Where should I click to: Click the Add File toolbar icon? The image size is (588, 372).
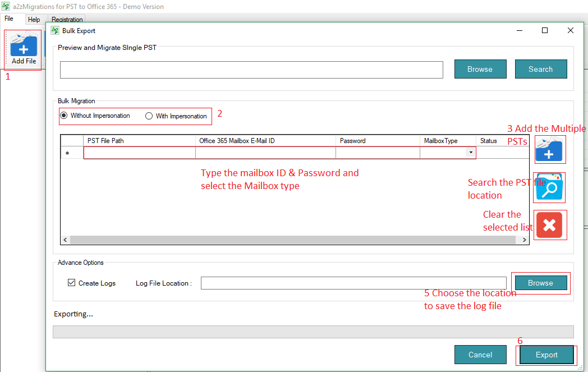coord(24,49)
